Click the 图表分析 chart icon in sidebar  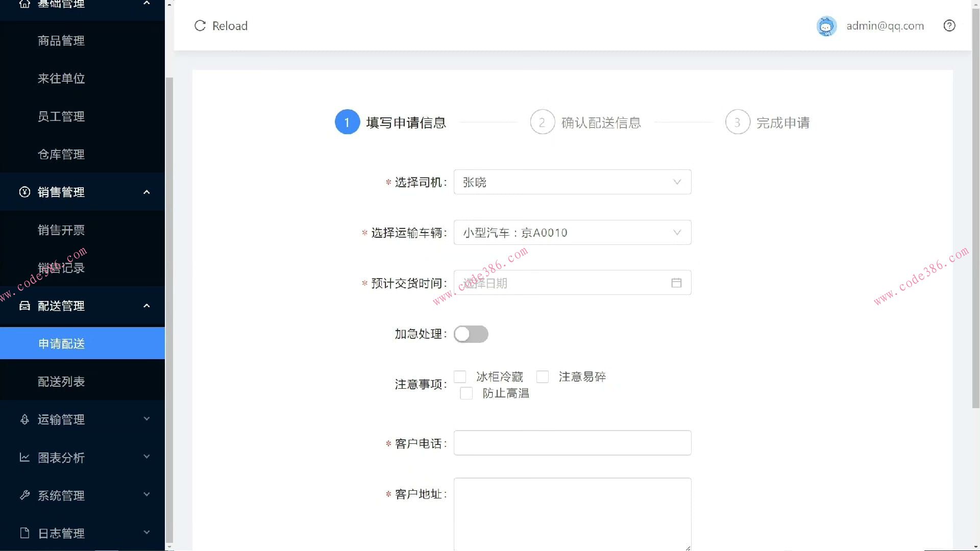pyautogui.click(x=24, y=458)
